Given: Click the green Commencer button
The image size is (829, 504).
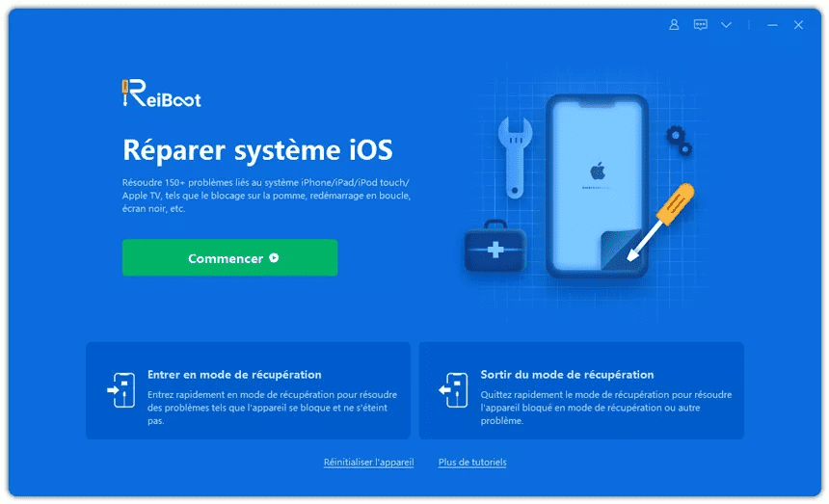Looking at the screenshot, I should 229,258.
